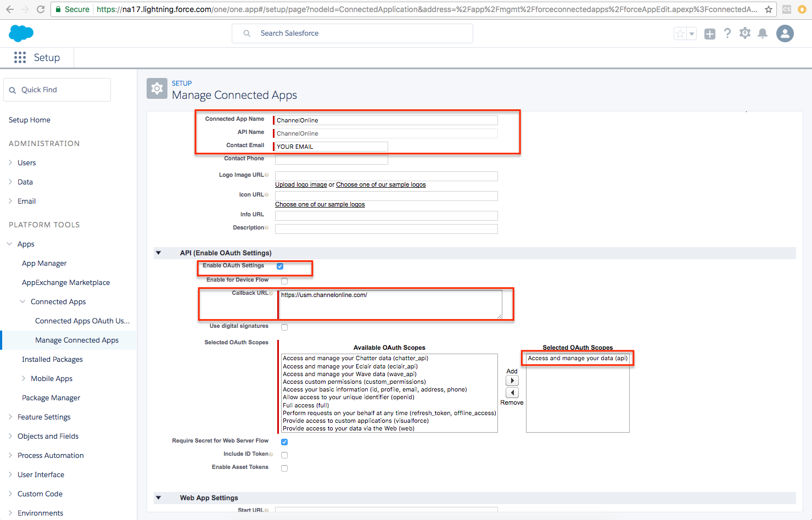Select Installed Packages in sidebar
This screenshot has height=520, width=812.
coord(52,360)
